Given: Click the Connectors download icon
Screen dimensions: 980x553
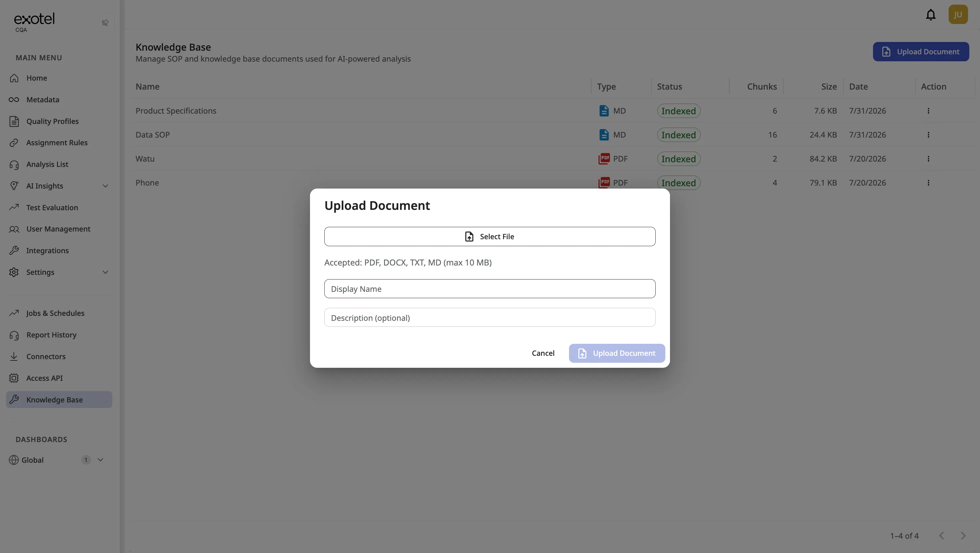Looking at the screenshot, I should click(14, 356).
